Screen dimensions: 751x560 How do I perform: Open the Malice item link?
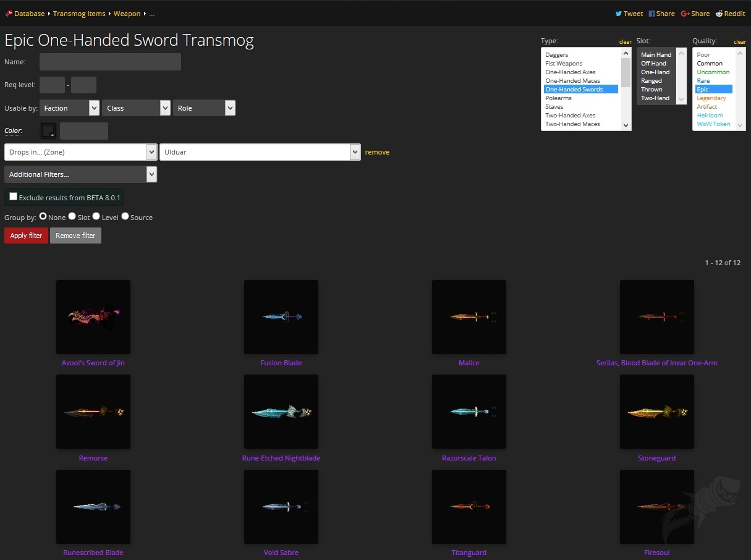click(x=469, y=363)
